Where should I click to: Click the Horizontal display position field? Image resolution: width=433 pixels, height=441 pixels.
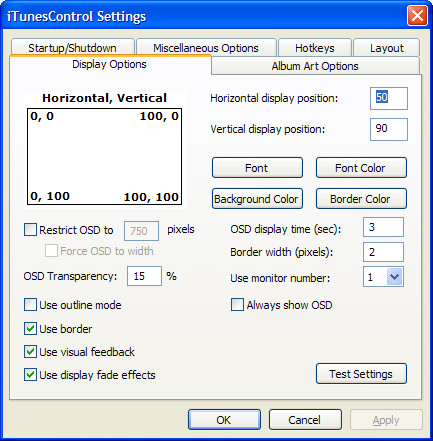tap(389, 98)
